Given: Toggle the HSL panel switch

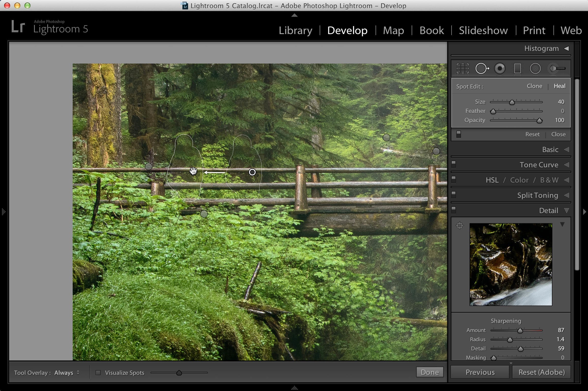Looking at the screenshot, I should point(454,179).
